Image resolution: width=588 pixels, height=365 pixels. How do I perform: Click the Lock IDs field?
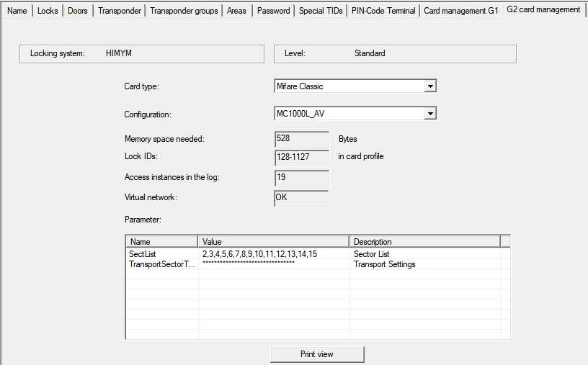pos(302,157)
